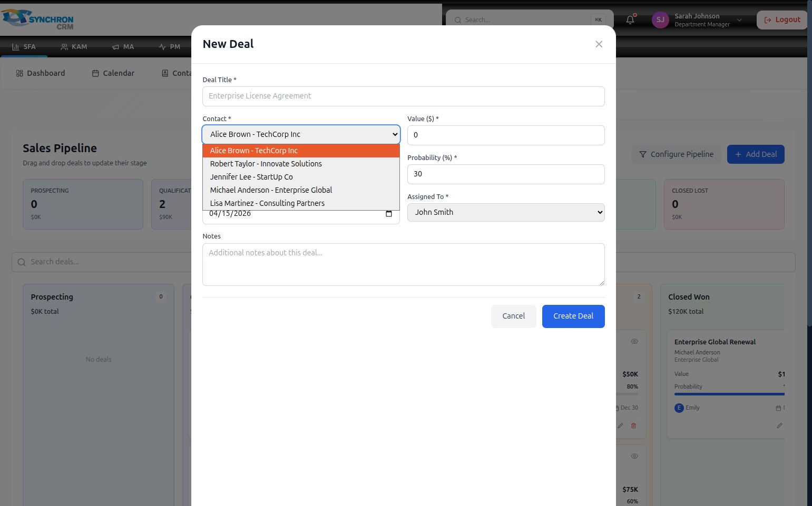
Task: Click the calendar icon next to Dec 30
Action: (618, 408)
